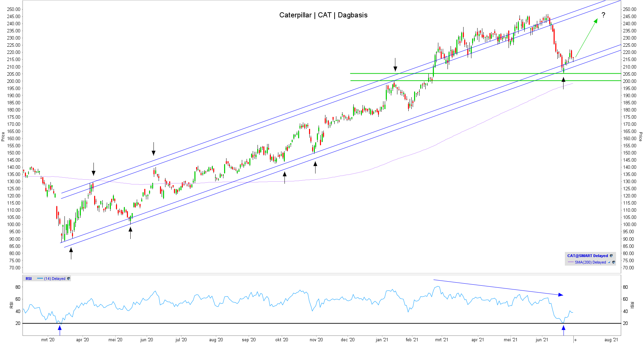Click the globe icon beside RSI (14) Delayed
644x344 pixels.
(69, 279)
